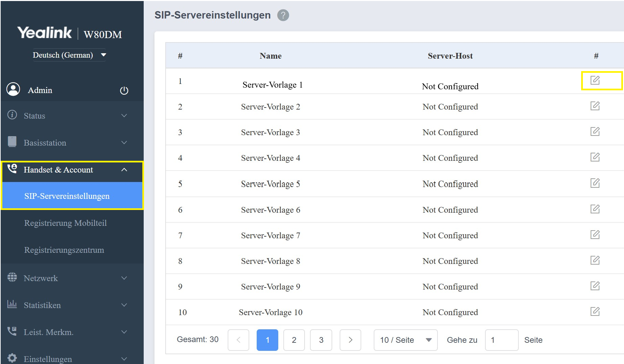Open the 10 / Seite page size dropdown
624x364 pixels.
(x=405, y=340)
